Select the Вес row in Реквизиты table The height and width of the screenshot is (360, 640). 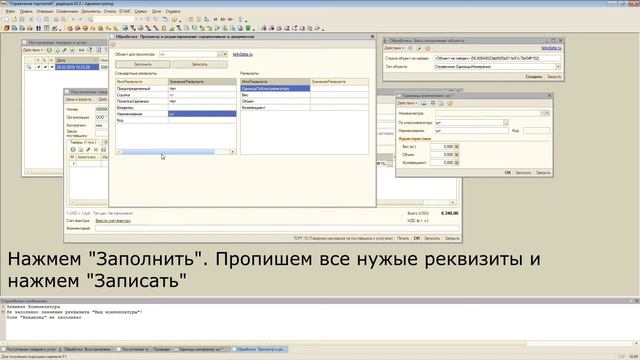click(x=304, y=95)
